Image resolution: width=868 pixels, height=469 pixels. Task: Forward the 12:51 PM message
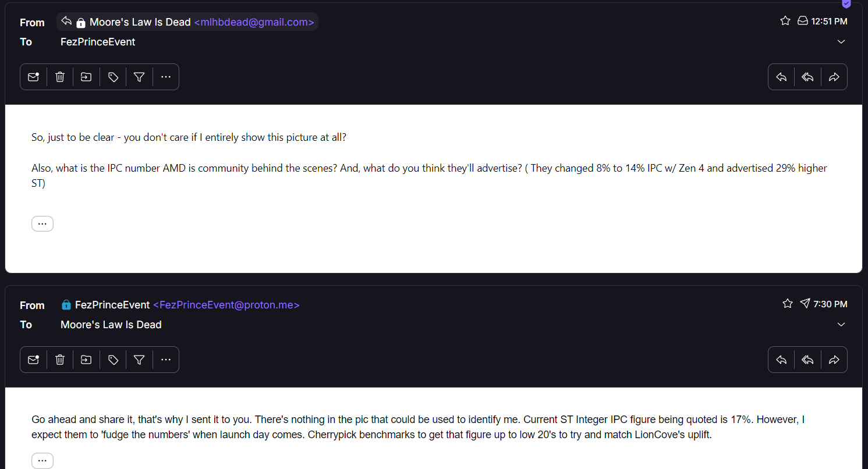pyautogui.click(x=834, y=77)
